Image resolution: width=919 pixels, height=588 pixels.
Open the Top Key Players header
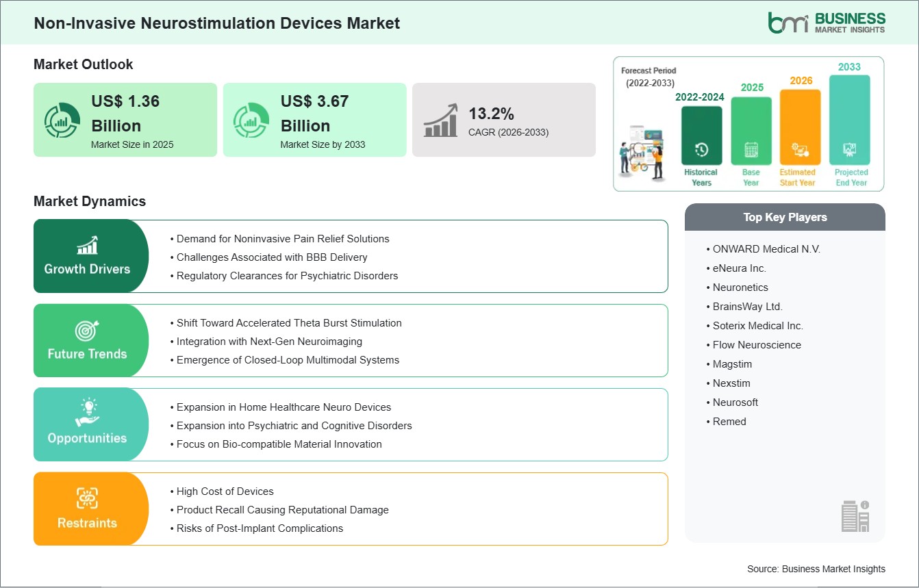click(785, 217)
